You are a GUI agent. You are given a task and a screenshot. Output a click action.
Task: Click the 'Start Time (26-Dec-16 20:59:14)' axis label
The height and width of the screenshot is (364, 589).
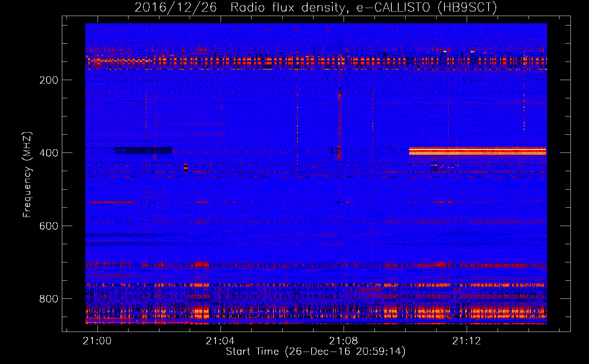coord(316,352)
